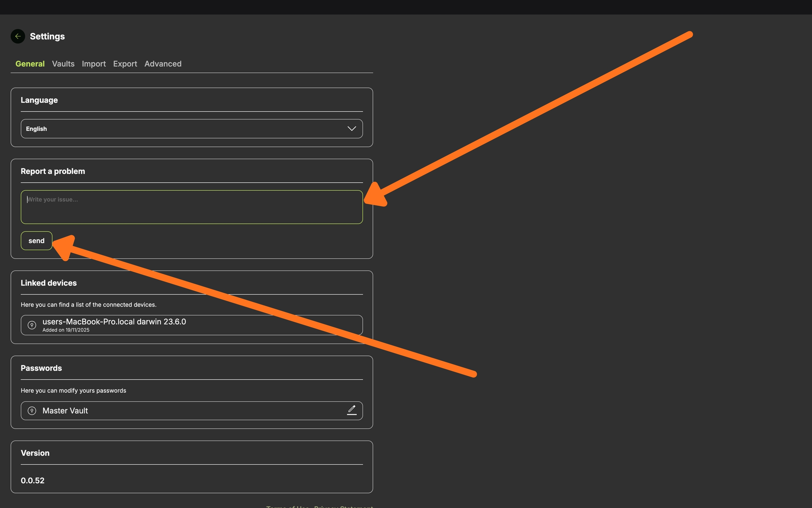Open the Privacy Statement link
The width and height of the screenshot is (812, 508).
click(343, 507)
